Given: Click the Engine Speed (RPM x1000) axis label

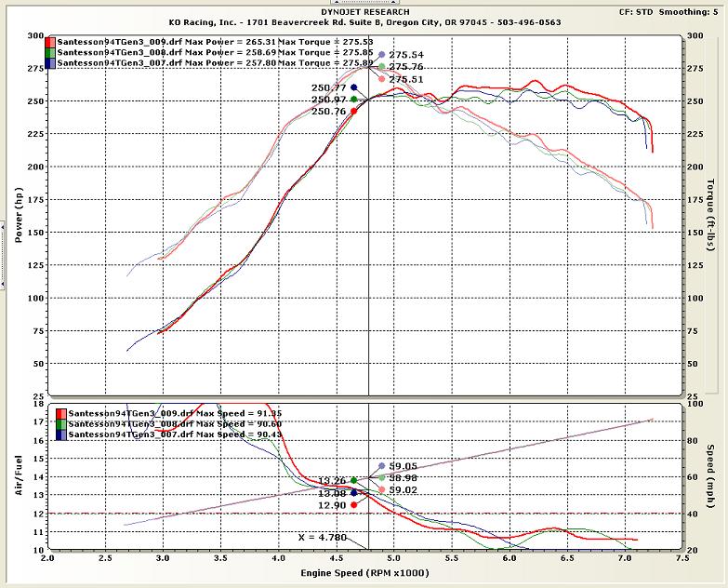Looking at the screenshot, I should point(364,576).
